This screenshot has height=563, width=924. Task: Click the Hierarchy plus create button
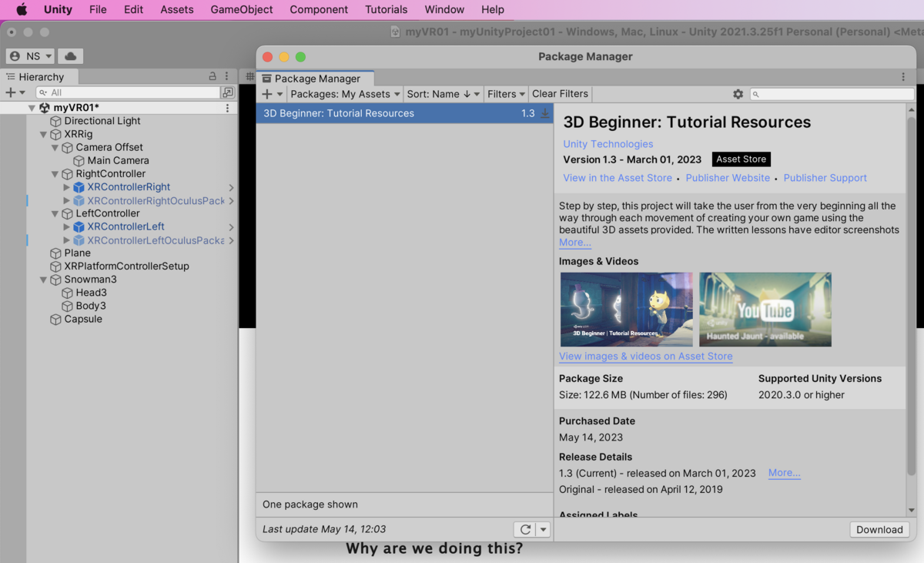[x=15, y=92]
